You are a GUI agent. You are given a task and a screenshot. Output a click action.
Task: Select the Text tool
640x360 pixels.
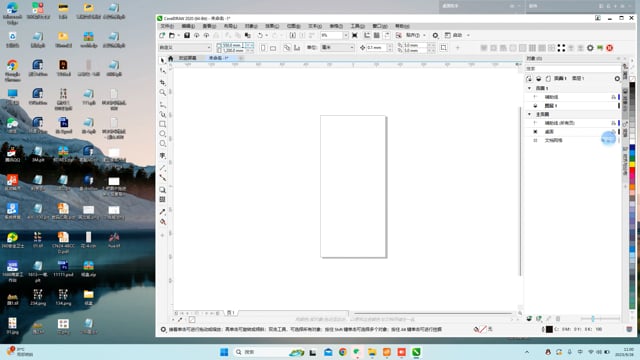tap(162, 156)
